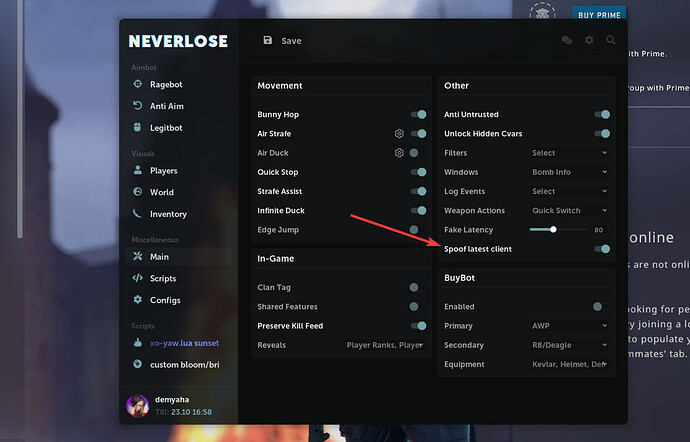This screenshot has width=690, height=442.
Task: Click subscription date 23.10 16:58
Action: tap(191, 412)
